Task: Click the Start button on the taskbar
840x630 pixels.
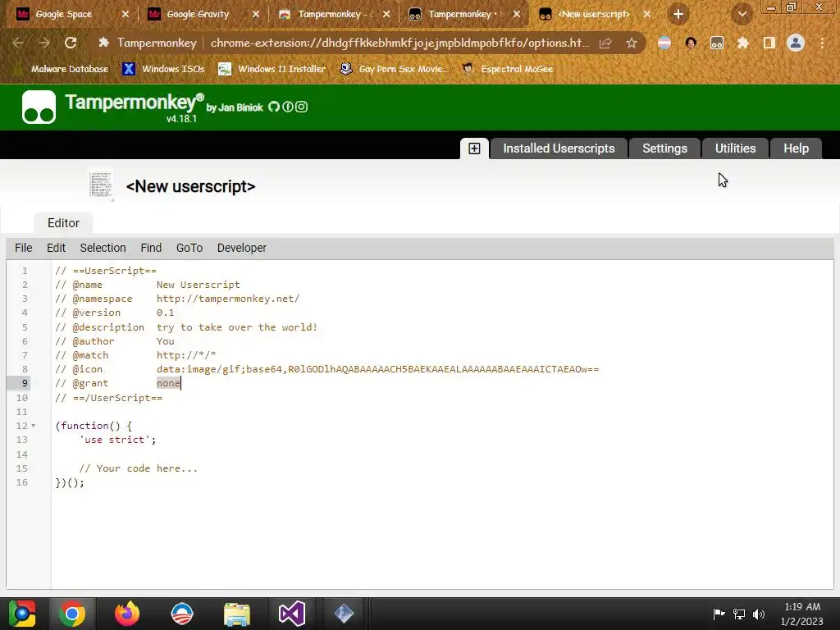Action: tap(21, 614)
